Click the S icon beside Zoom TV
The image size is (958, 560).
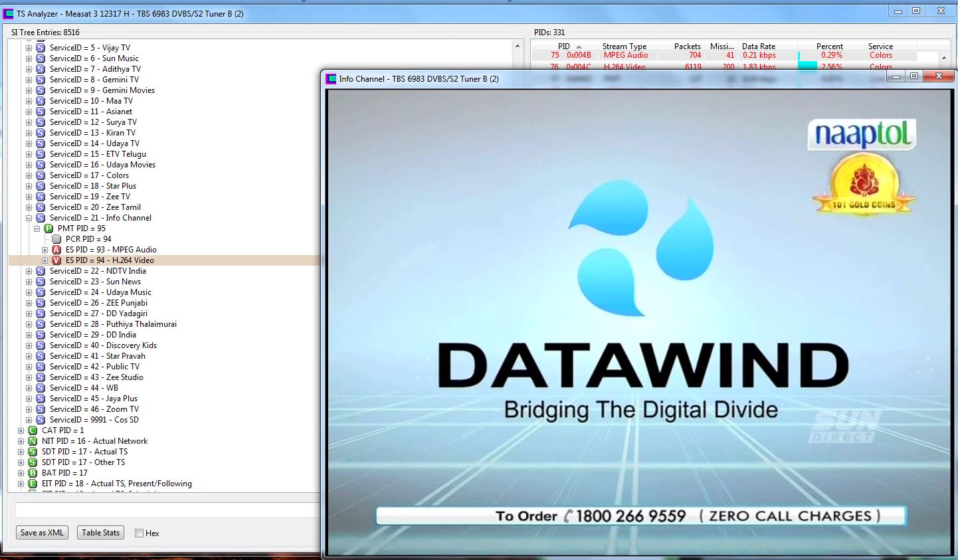click(x=41, y=409)
